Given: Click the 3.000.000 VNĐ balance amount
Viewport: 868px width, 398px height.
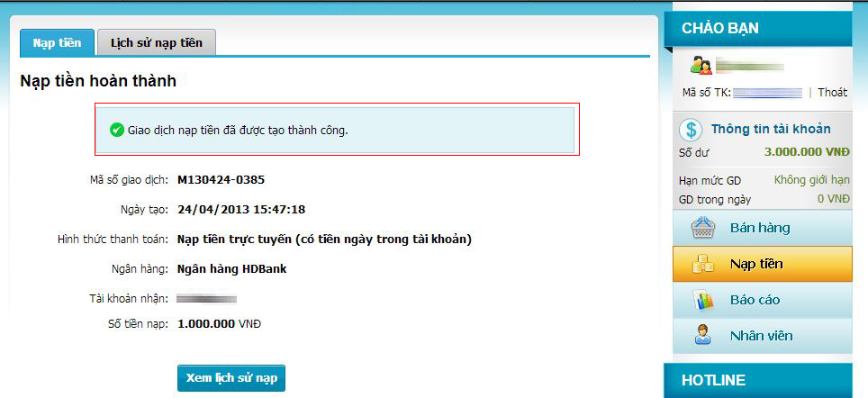Looking at the screenshot, I should coord(807,151).
